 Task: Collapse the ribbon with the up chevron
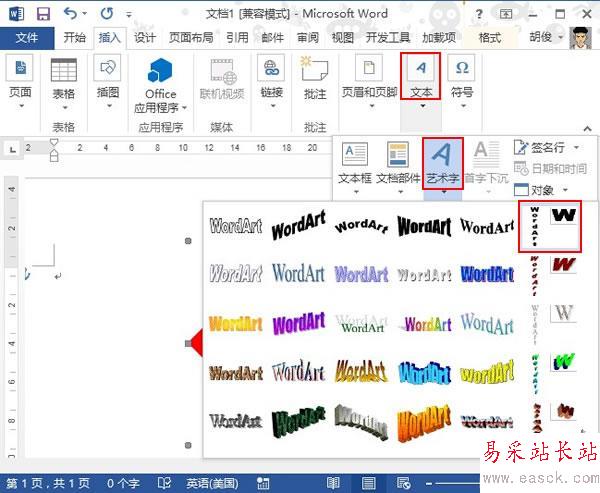pos(587,129)
